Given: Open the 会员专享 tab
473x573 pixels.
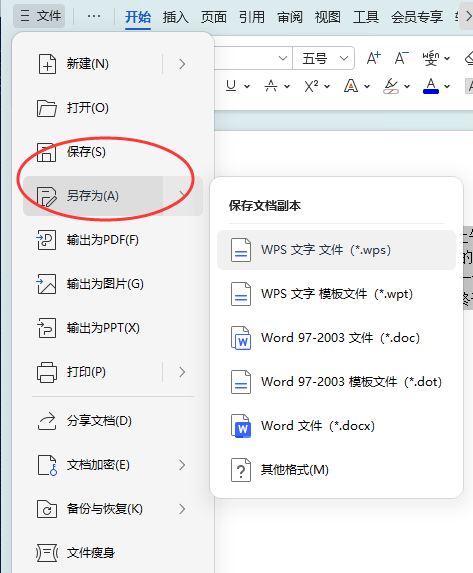Looking at the screenshot, I should point(417,17).
